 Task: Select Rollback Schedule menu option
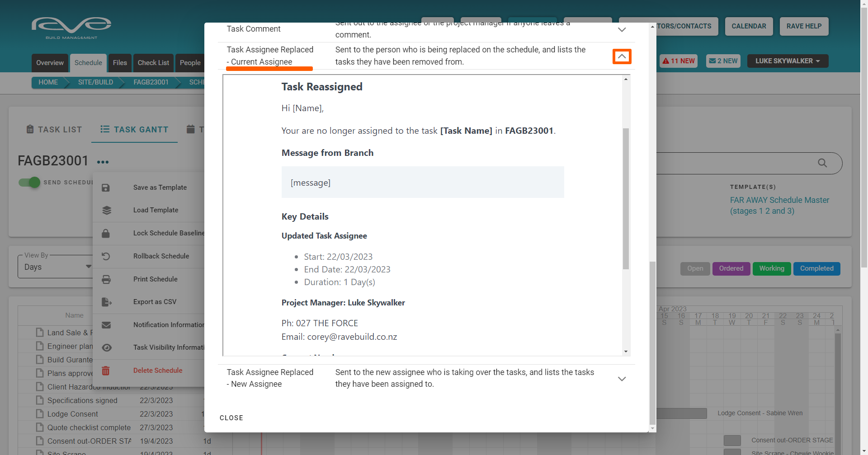tap(161, 256)
